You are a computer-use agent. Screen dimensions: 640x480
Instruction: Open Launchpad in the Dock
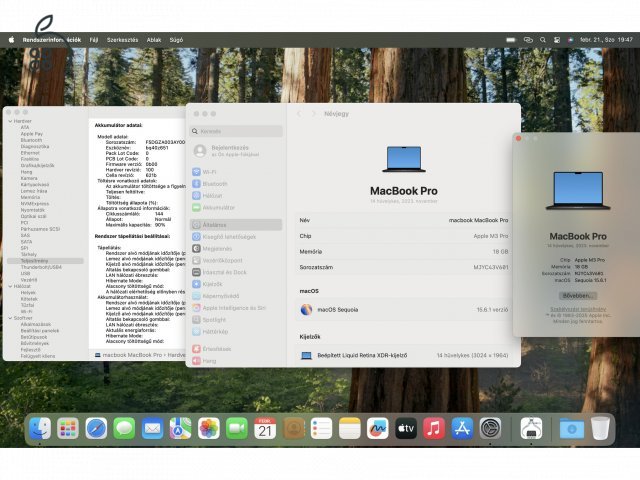pyautogui.click(x=68, y=429)
